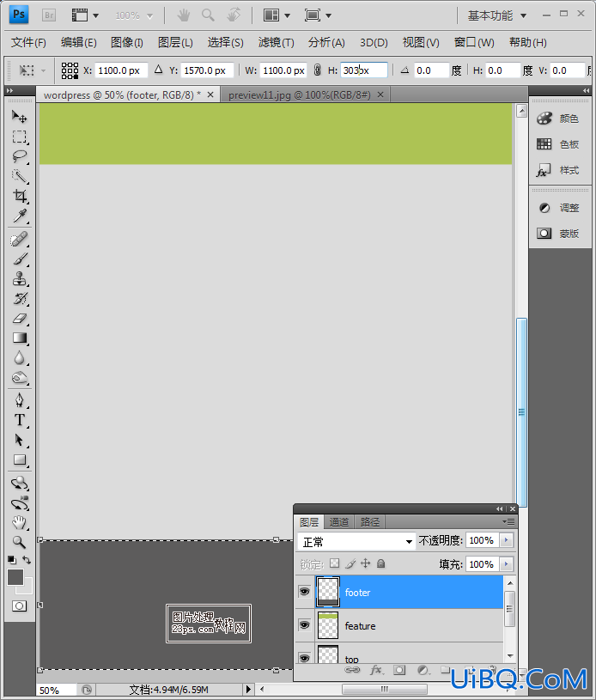Open the Adjustments panel
This screenshot has height=700, width=596.
(x=557, y=208)
